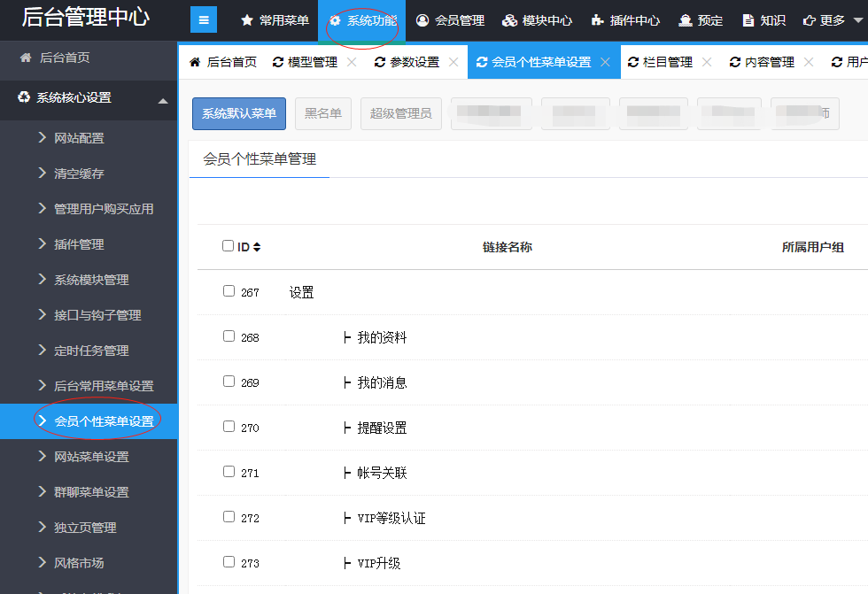Open the 更多 dropdown in top navigation
868x594 pixels.
coord(833,20)
